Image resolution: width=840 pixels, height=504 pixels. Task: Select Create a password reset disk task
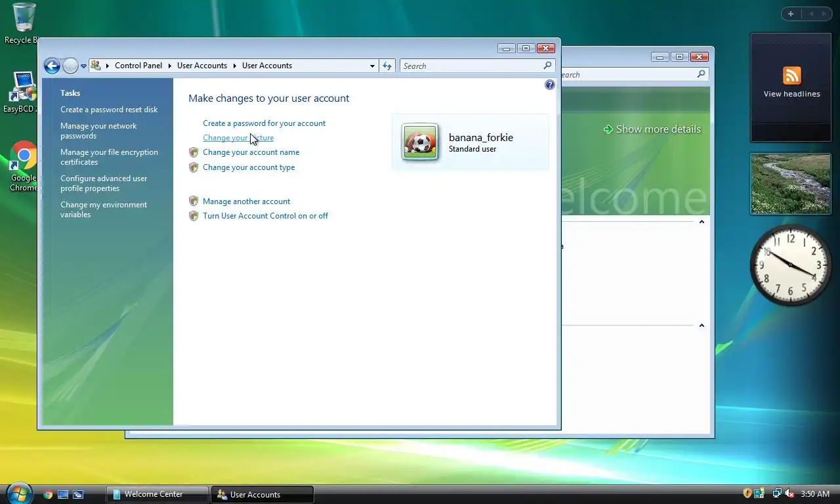109,110
